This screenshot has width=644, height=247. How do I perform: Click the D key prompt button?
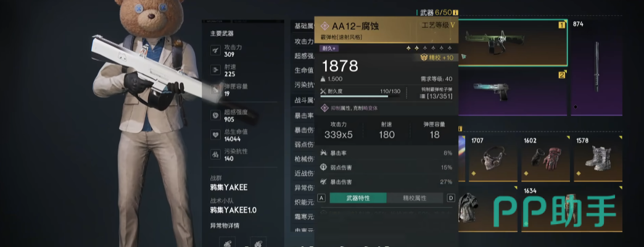click(451, 198)
